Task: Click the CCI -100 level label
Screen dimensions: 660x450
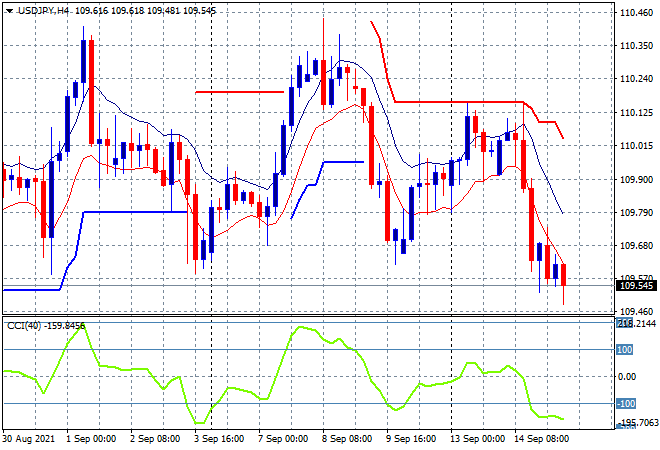Action: click(x=626, y=404)
